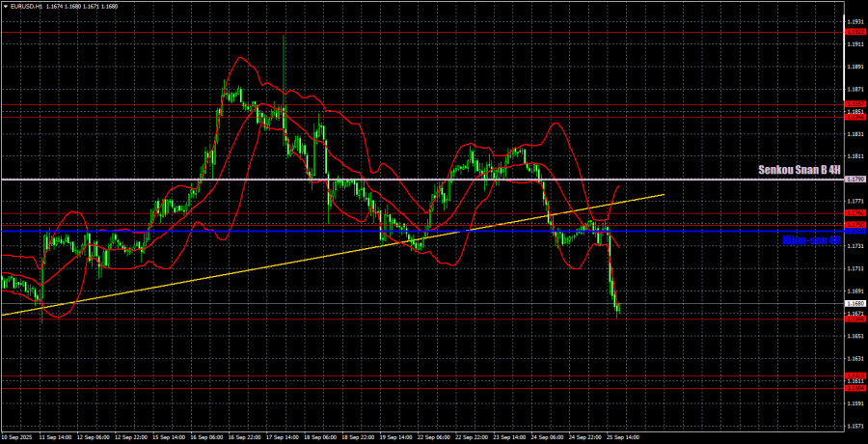Click the 1.1651 price scale label
The image size is (868, 444).
[x=854, y=336]
